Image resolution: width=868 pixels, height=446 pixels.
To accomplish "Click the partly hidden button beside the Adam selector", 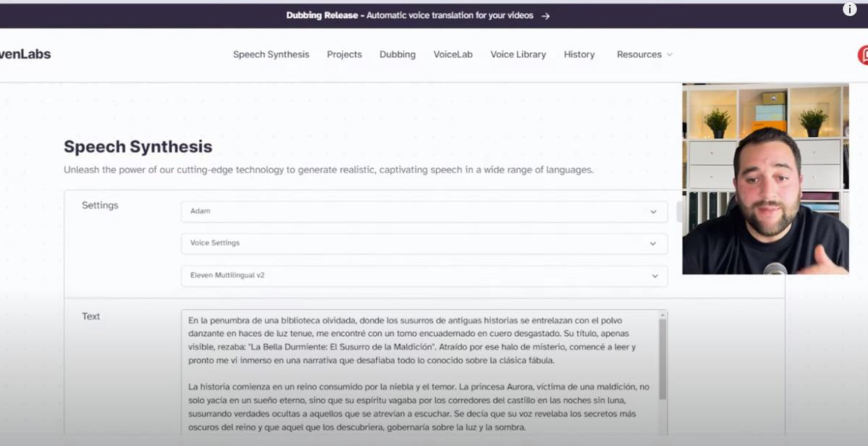I will [678, 211].
